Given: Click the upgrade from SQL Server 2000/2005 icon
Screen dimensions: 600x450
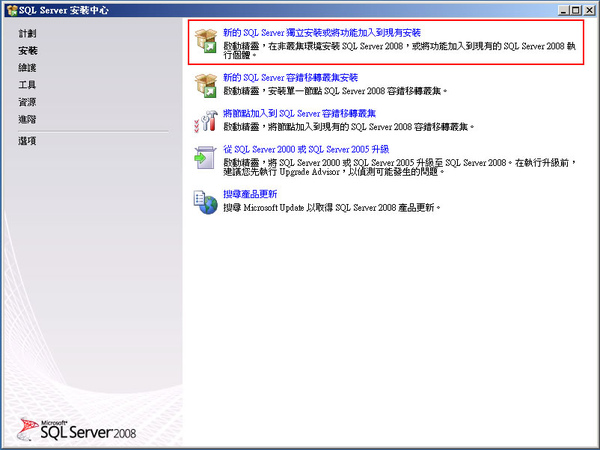Looking at the screenshot, I should tap(205, 157).
